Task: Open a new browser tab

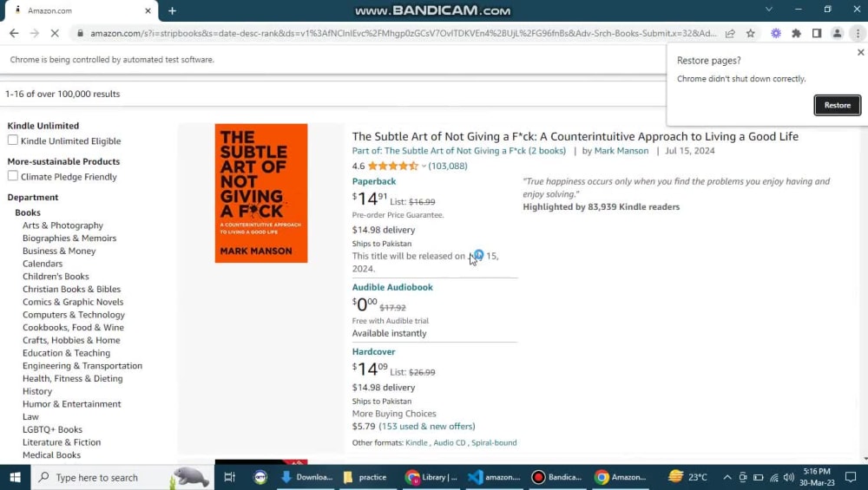Action: pyautogui.click(x=172, y=10)
